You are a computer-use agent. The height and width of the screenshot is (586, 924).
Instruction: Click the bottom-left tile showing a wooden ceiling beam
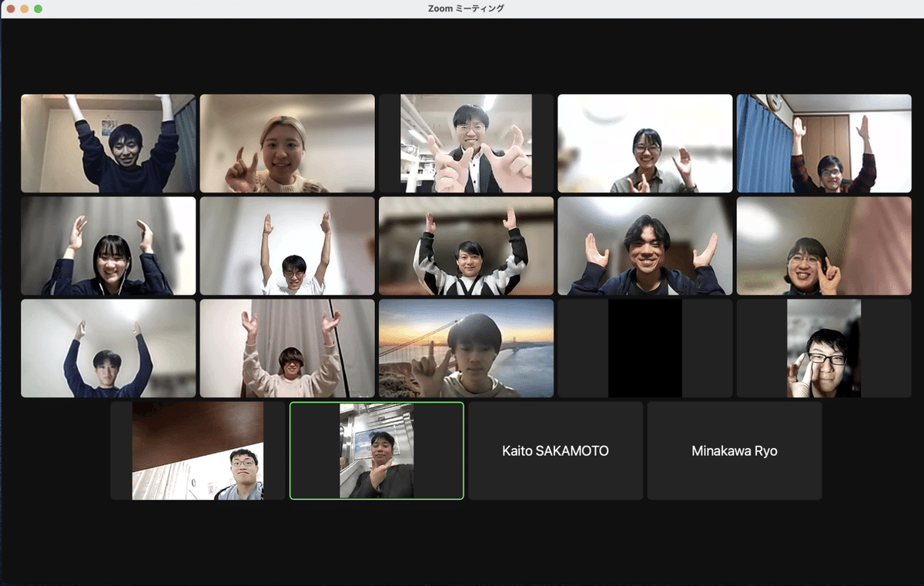tap(198, 451)
